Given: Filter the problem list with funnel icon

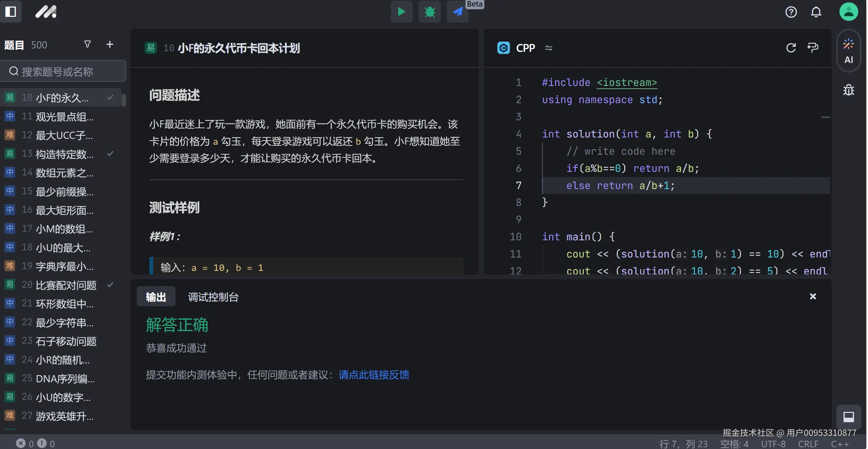Looking at the screenshot, I should tap(88, 44).
